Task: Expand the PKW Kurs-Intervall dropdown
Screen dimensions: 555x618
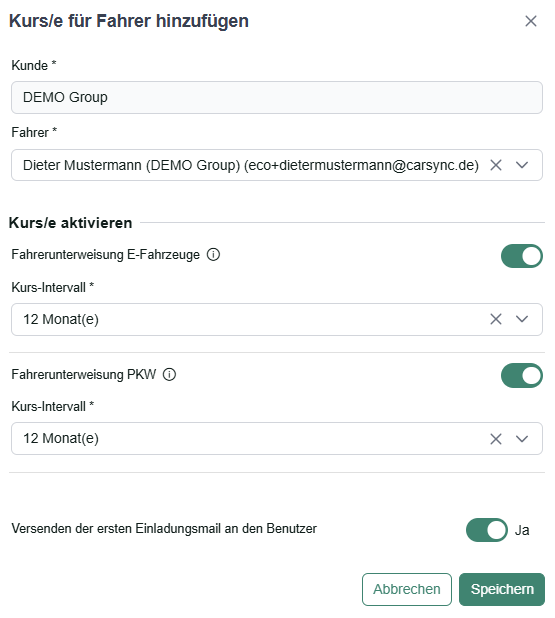Action: 521,439
